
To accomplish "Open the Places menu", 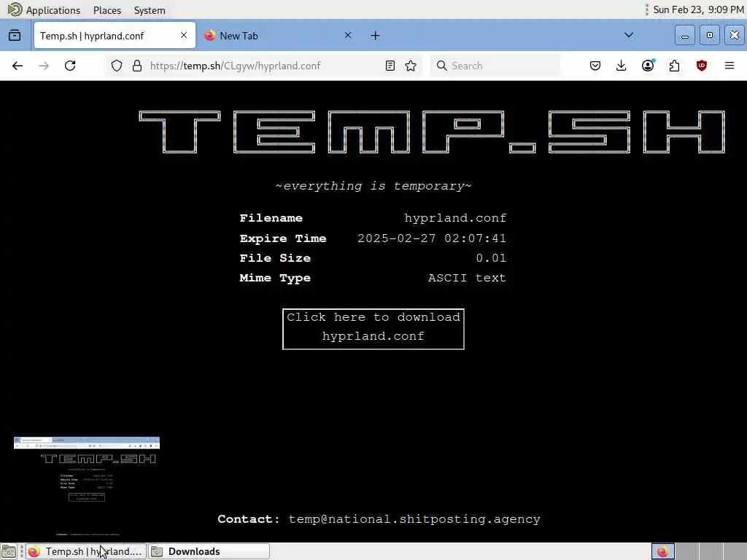I will (x=107, y=10).
